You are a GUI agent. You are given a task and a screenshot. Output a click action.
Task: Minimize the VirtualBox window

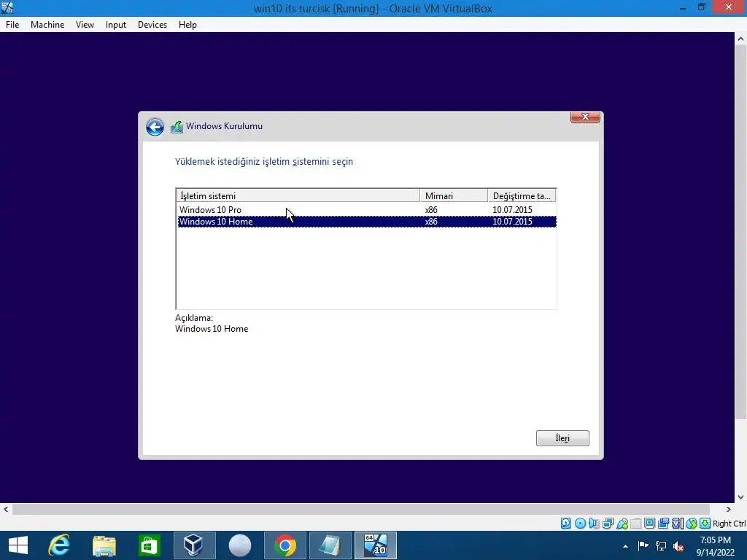coord(683,7)
